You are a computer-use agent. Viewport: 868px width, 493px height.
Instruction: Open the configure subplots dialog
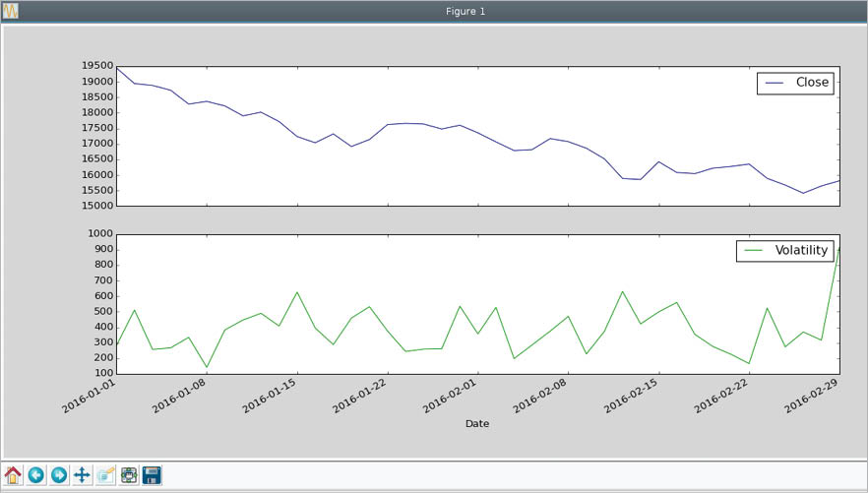point(129,475)
